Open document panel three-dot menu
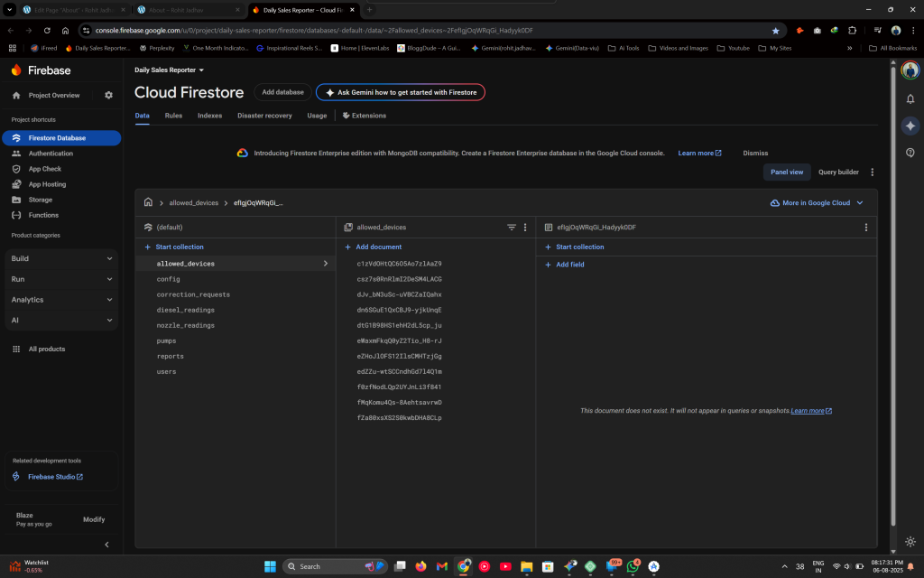The image size is (924, 578). 865,228
